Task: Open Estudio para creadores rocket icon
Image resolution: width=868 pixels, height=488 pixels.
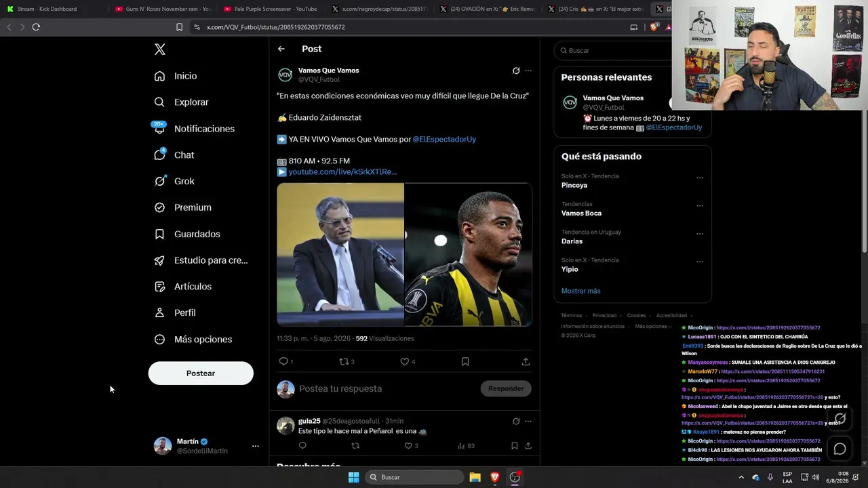Action: (x=159, y=260)
